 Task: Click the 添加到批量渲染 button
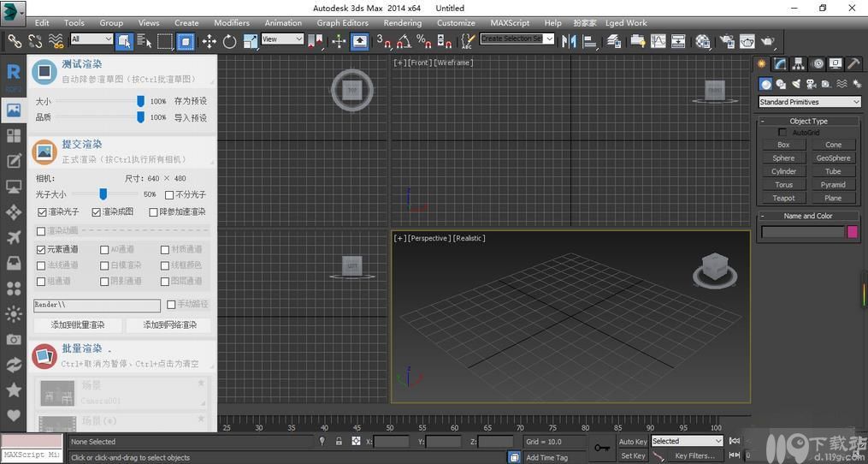[78, 324]
